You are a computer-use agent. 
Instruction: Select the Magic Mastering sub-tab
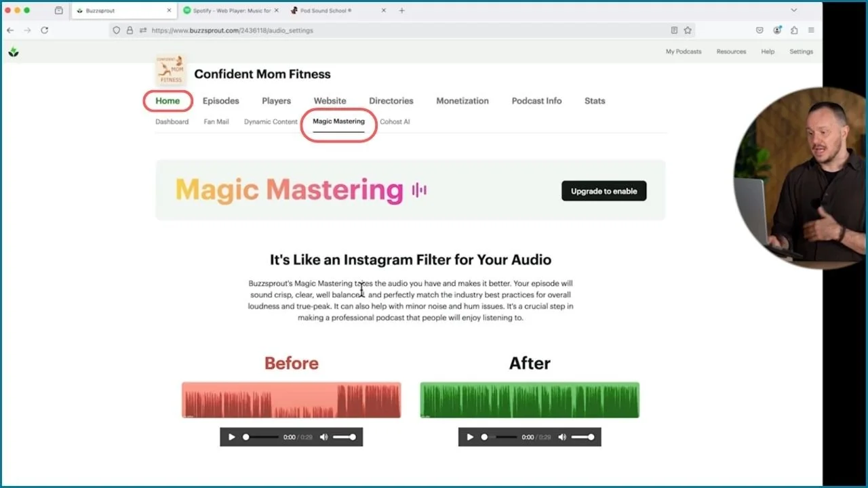point(338,122)
